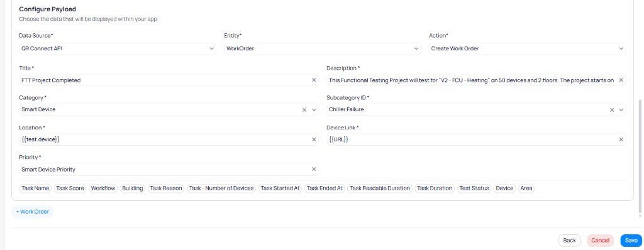Viewport: 644px width, 250px height.
Task: Insert Task - Number of Devices tag
Action: pyautogui.click(x=221, y=188)
